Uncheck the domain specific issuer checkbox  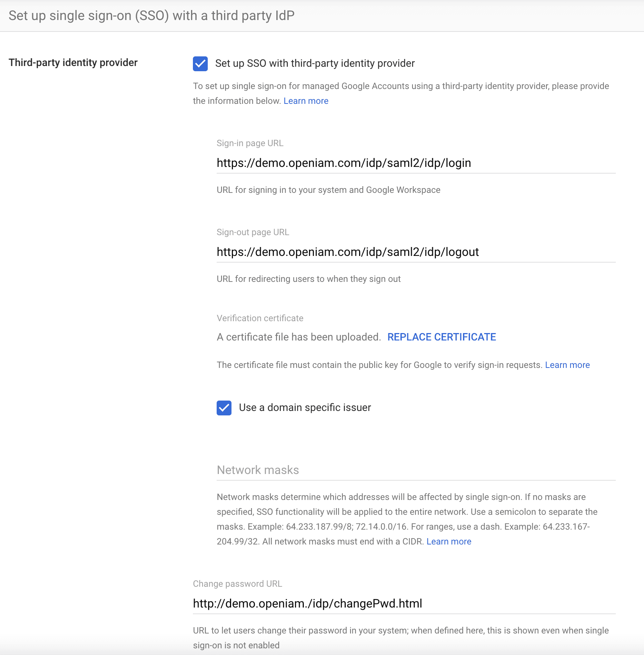click(224, 408)
